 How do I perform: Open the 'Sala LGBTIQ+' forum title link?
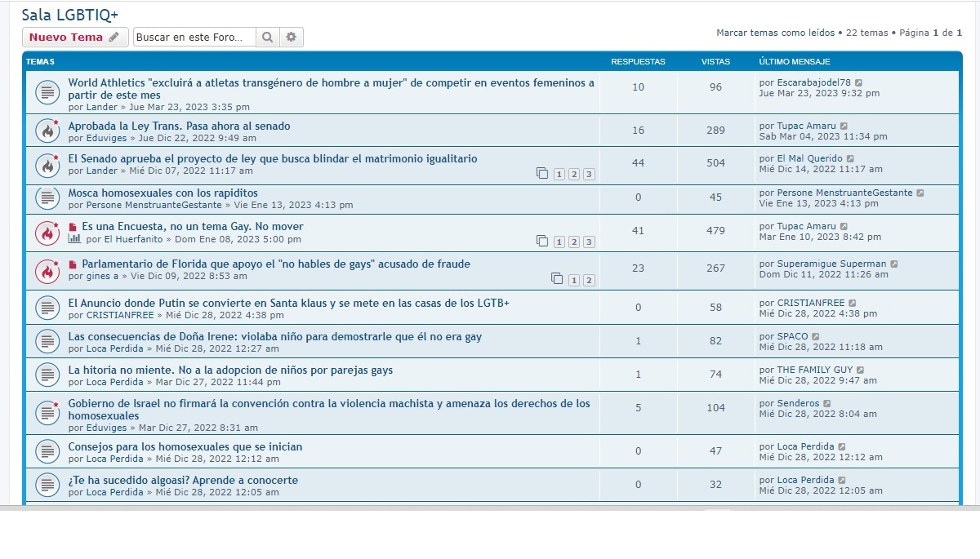pyautogui.click(x=70, y=15)
